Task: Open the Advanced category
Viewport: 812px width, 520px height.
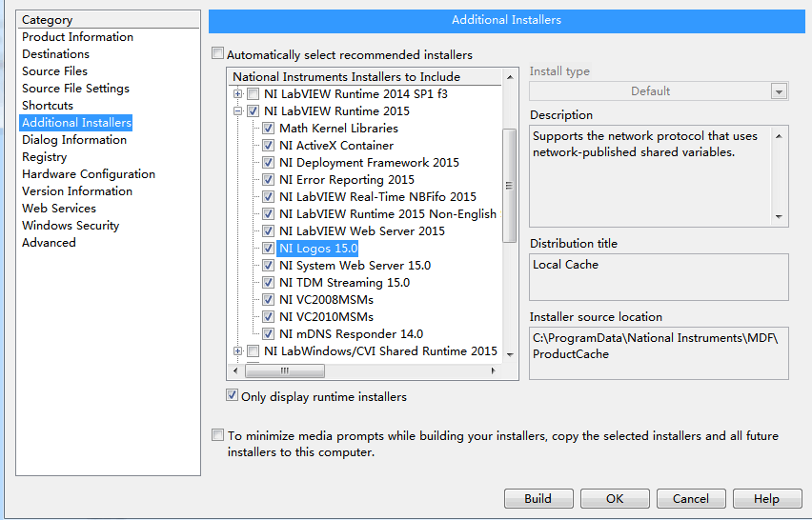Action: [x=49, y=242]
